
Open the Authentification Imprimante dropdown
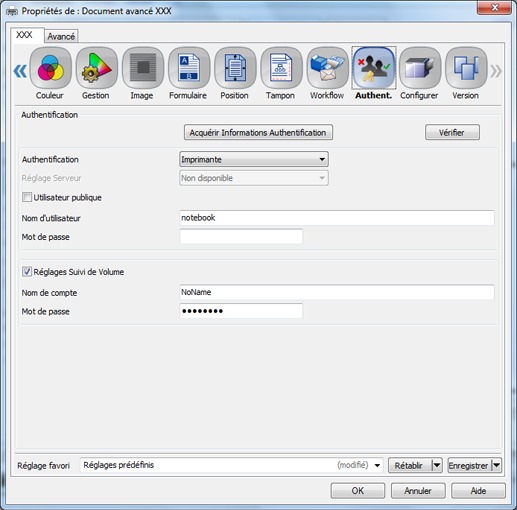pos(254,159)
